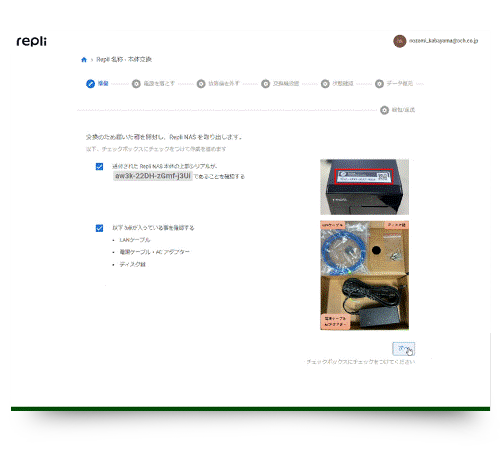The height and width of the screenshot is (450, 500).
Task: Select the fourth step circle icon
Action: (x=265, y=84)
